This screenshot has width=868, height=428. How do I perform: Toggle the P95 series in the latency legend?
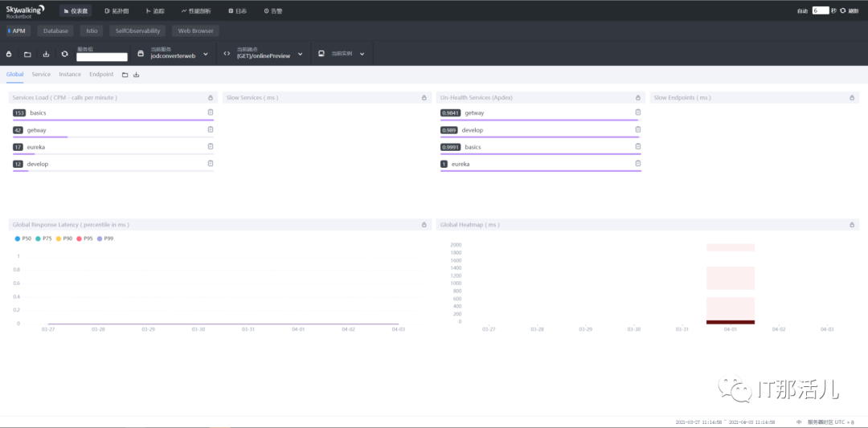click(85, 238)
